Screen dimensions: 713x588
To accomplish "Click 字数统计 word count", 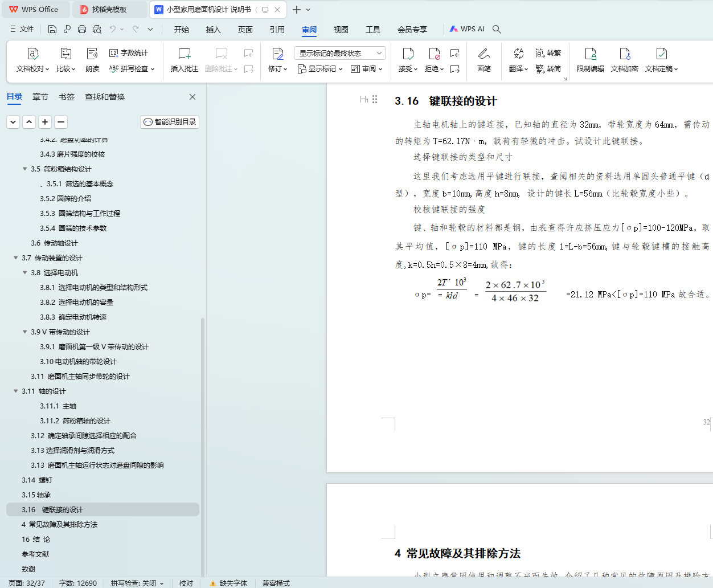I will [x=129, y=53].
